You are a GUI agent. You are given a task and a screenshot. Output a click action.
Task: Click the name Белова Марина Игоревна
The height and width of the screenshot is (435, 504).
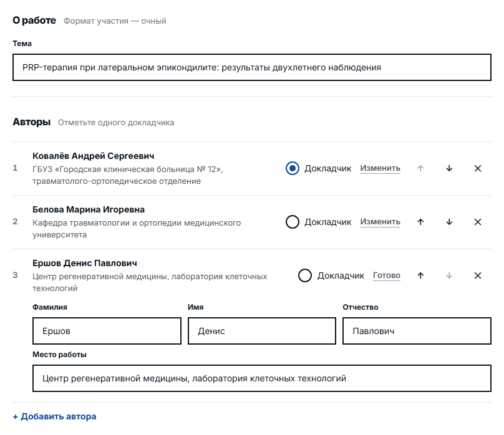coord(89,209)
